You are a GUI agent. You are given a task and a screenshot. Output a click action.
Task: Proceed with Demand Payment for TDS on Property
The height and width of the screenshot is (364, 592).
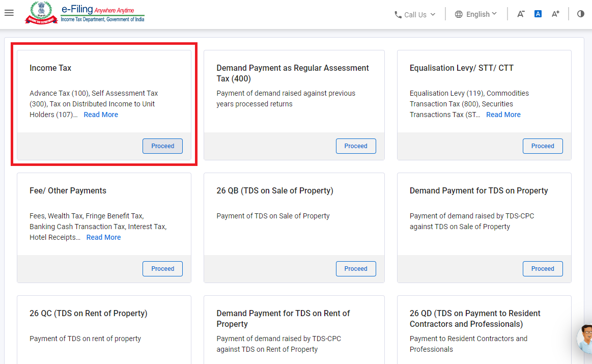tap(542, 269)
